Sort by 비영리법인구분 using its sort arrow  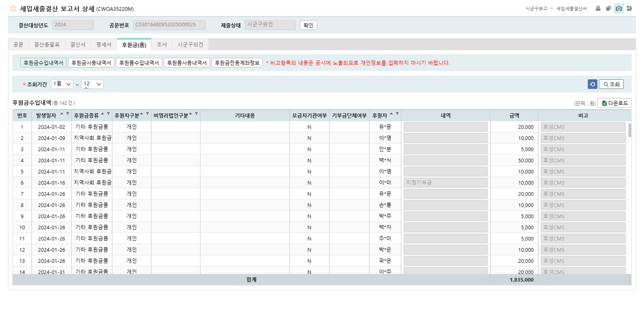coord(190,114)
